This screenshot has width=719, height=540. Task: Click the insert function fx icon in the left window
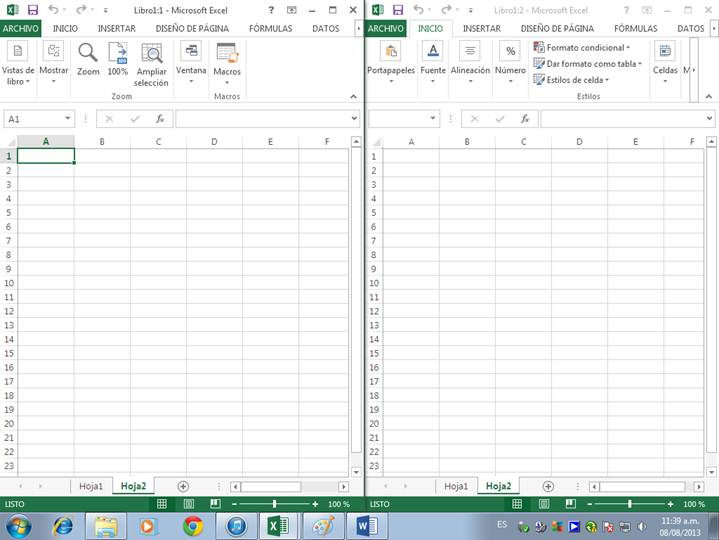point(159,119)
